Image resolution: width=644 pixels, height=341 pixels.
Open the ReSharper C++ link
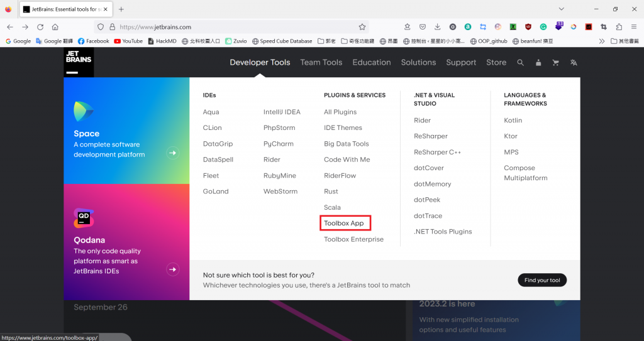point(438,152)
